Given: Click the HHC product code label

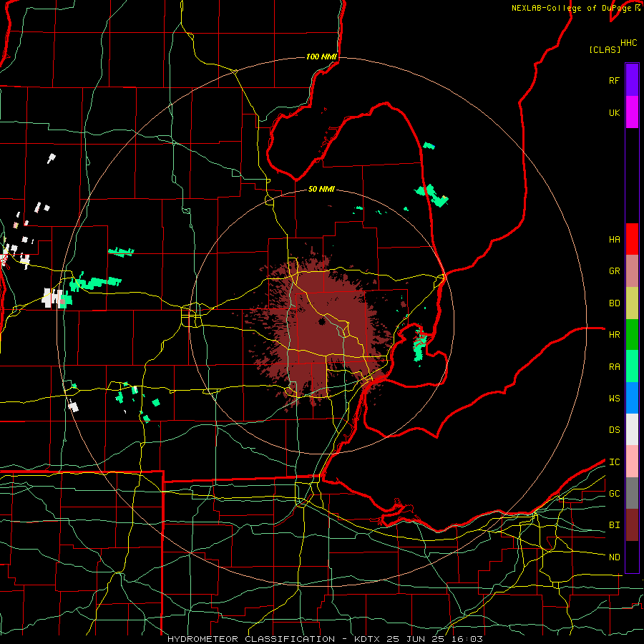Looking at the screenshot, I should coord(628,43).
